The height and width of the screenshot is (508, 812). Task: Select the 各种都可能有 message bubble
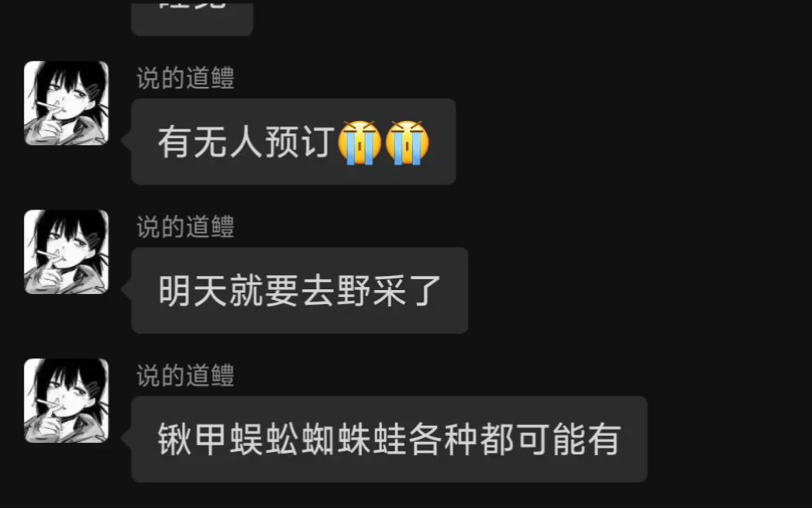point(389,439)
